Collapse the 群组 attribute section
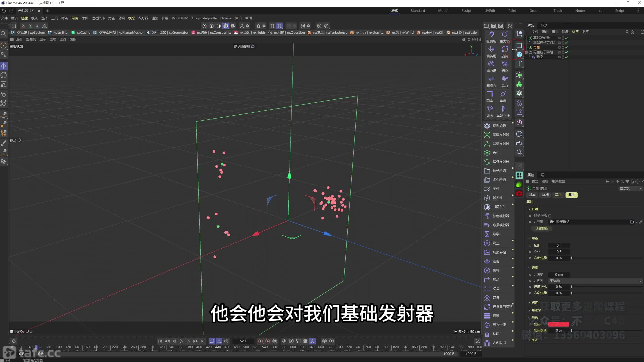This screenshot has width=644, height=362. pos(530,209)
